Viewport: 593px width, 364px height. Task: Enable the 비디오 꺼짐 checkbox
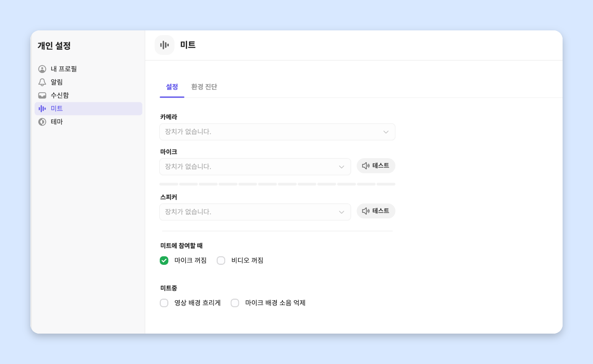coord(221,260)
